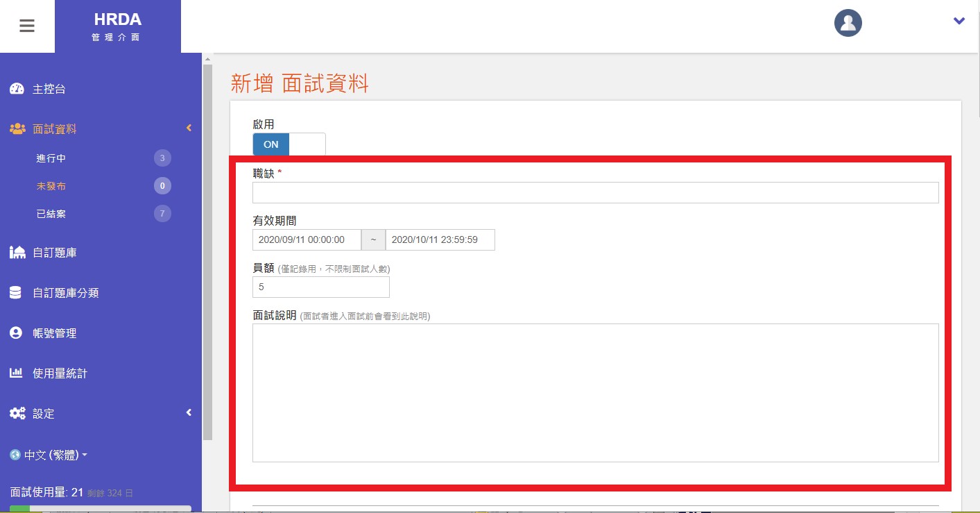980x513 pixels.
Task: Open the 設定 gears icon
Action: click(x=16, y=413)
